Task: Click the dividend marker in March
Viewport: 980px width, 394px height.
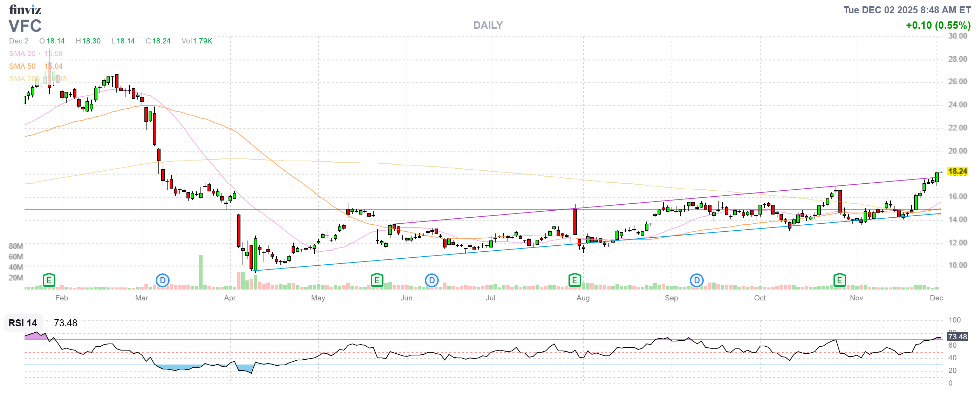Action: pos(162,281)
